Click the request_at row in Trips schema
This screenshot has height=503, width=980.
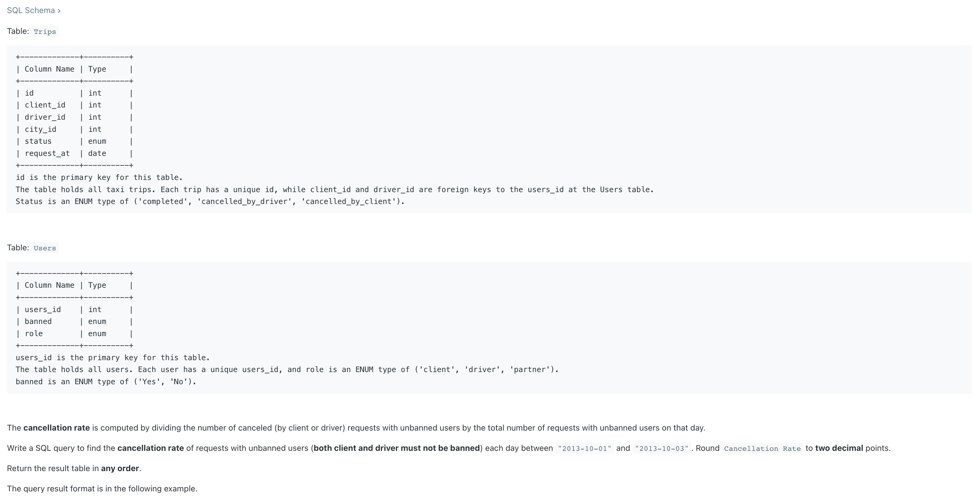point(74,154)
